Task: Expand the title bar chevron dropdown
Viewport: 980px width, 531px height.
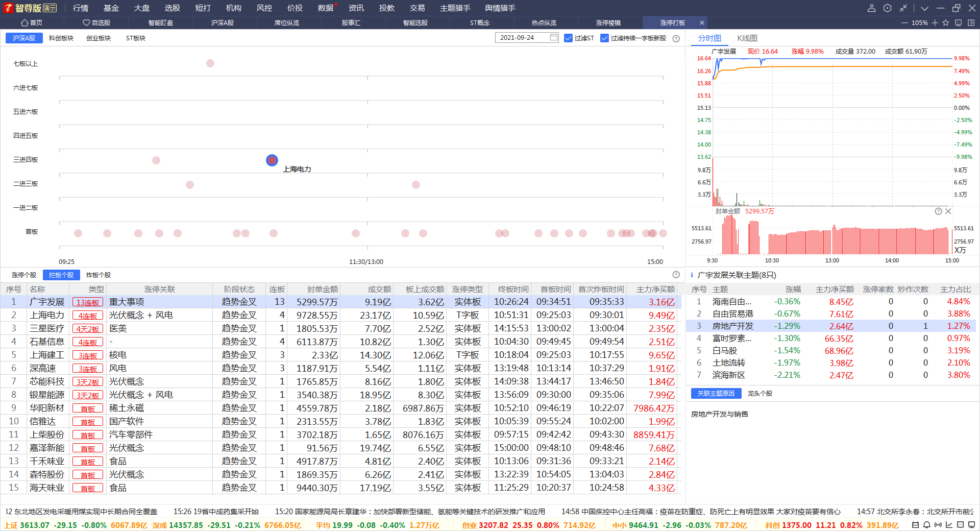Action: (x=924, y=8)
